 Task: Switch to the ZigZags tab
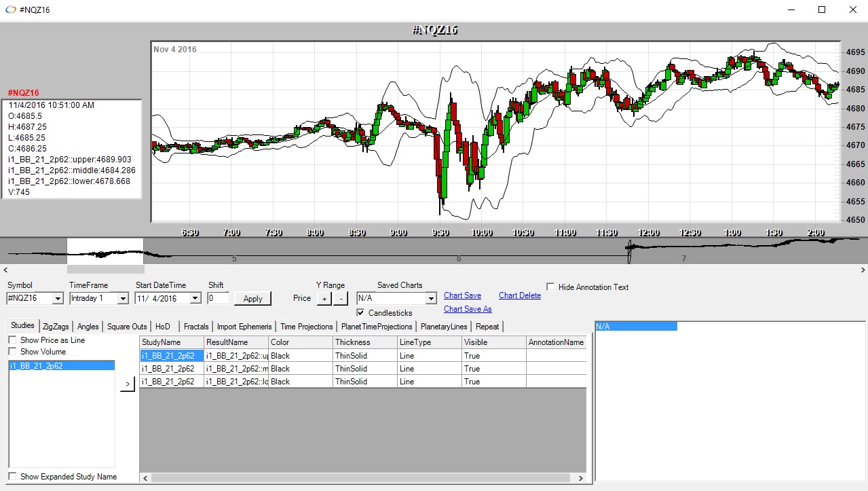(x=56, y=327)
